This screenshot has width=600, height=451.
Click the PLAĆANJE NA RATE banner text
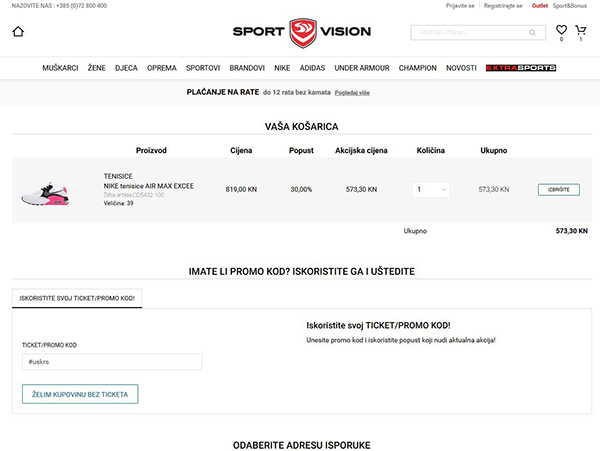(x=223, y=92)
